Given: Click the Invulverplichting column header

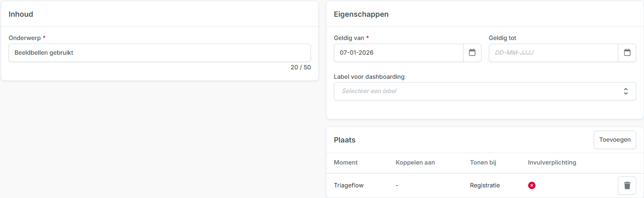Looking at the screenshot, I should (552, 162).
